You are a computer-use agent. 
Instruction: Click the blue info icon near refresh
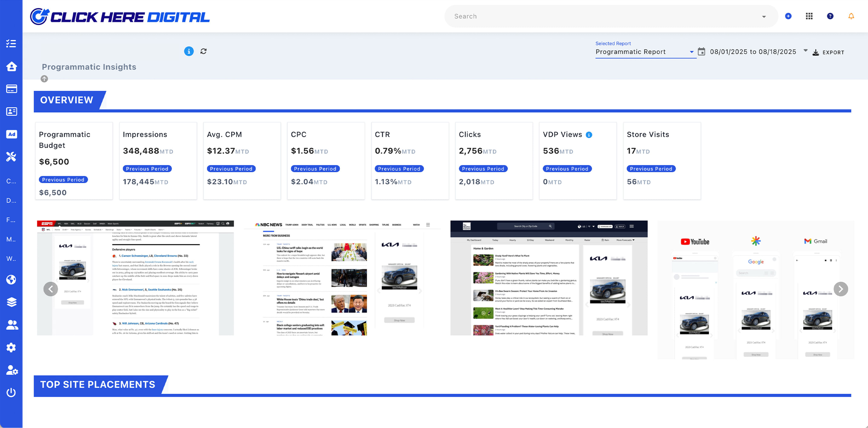tap(189, 51)
